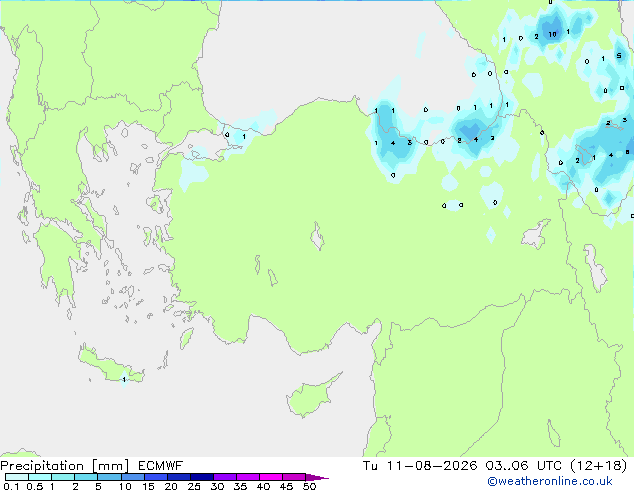Click the 20–25 mm legend color swatch
Viewport: 634px width, 490px height.
click(179, 477)
